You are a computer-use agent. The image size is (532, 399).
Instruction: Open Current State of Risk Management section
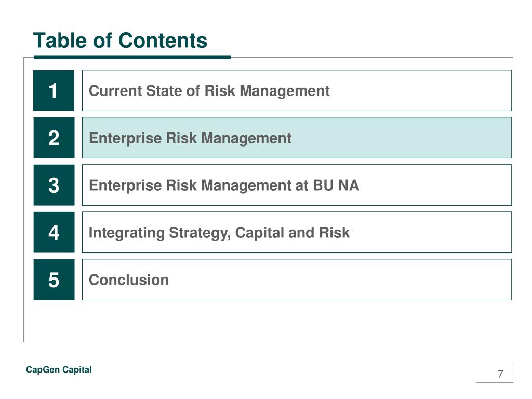(209, 91)
